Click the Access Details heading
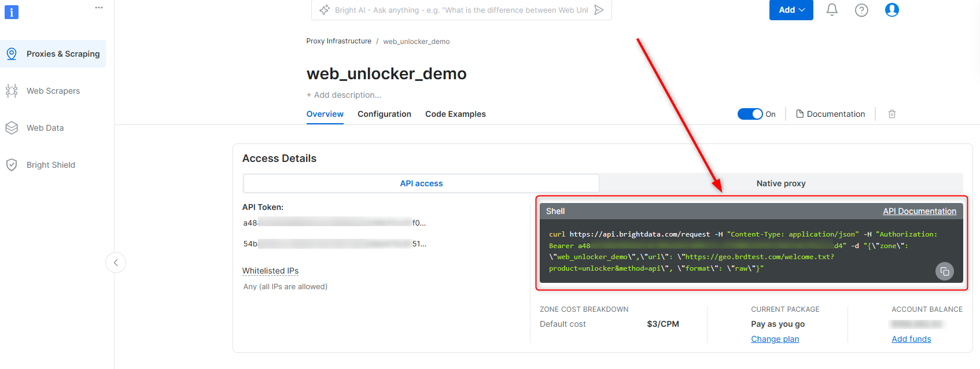 click(279, 158)
